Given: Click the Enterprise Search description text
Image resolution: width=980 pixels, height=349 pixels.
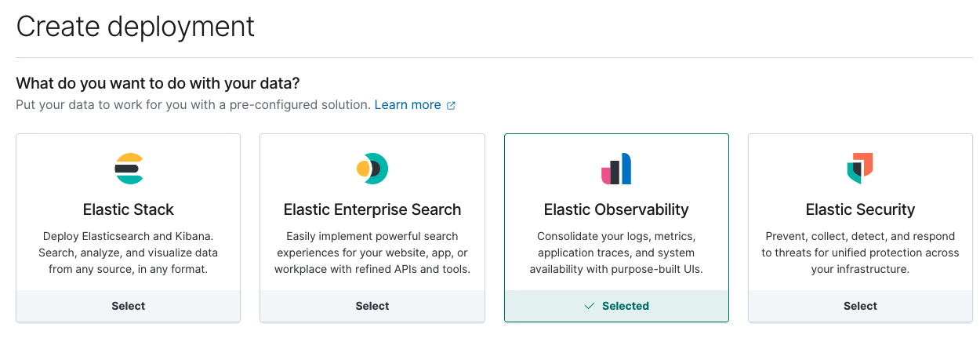Looking at the screenshot, I should [372, 253].
